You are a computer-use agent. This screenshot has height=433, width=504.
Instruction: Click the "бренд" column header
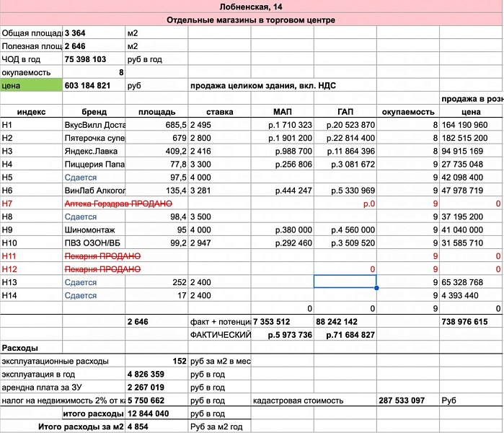click(x=94, y=112)
